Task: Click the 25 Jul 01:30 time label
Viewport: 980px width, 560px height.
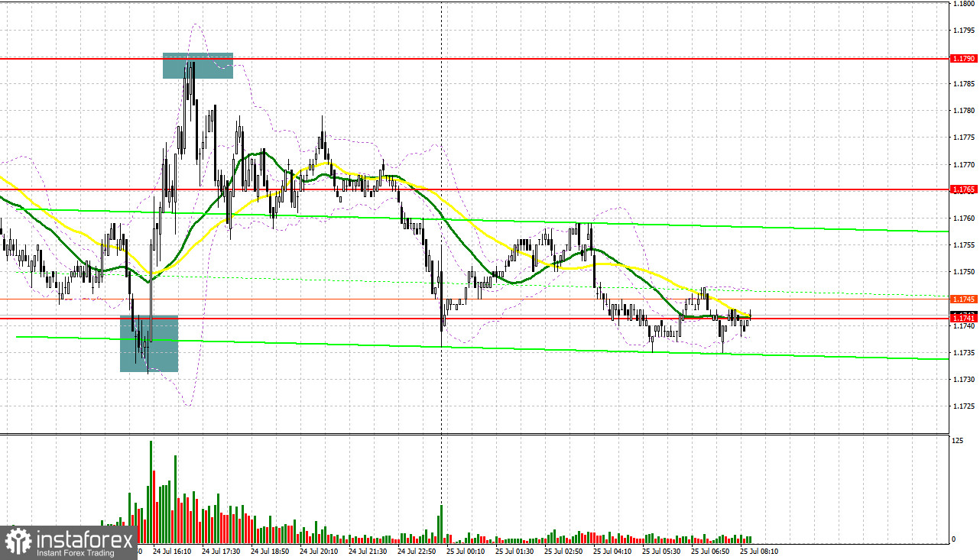Action: [x=514, y=550]
